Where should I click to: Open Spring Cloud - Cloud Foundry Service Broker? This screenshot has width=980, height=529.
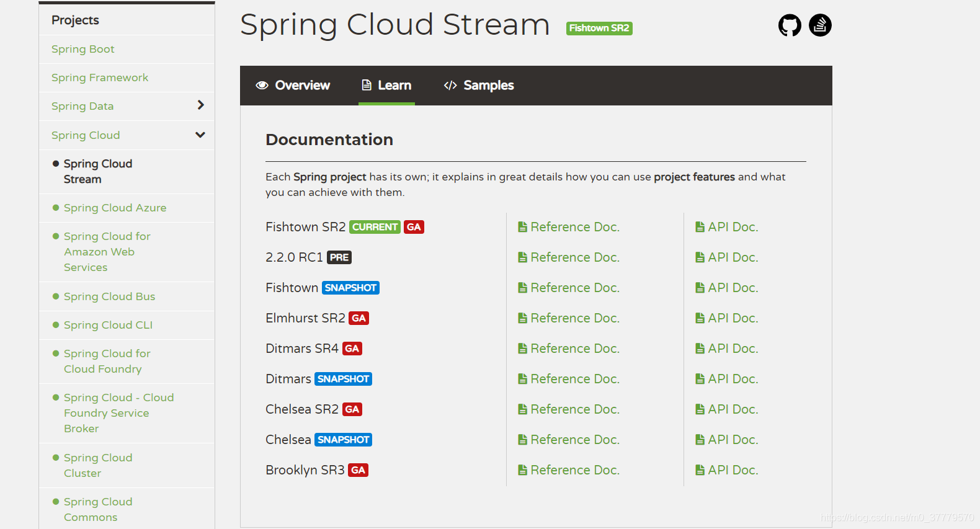point(119,413)
